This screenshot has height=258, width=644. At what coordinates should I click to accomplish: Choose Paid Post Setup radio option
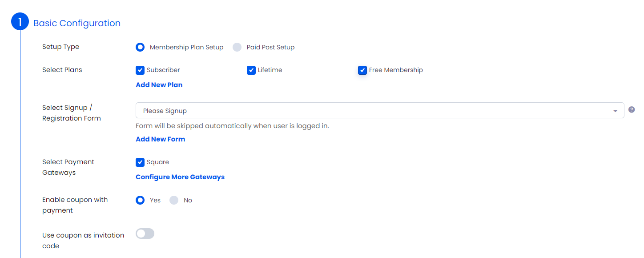click(237, 47)
